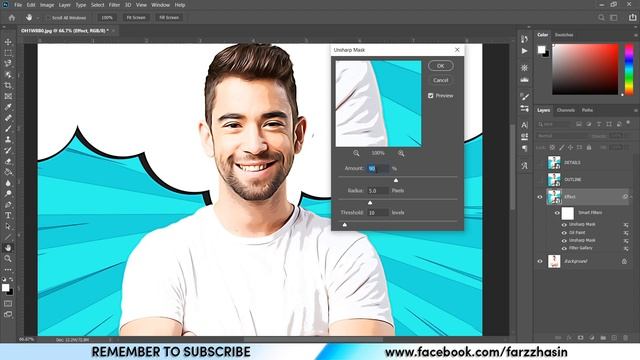This screenshot has height=360, width=640.
Task: Click the Radius input field
Action: tap(378, 191)
